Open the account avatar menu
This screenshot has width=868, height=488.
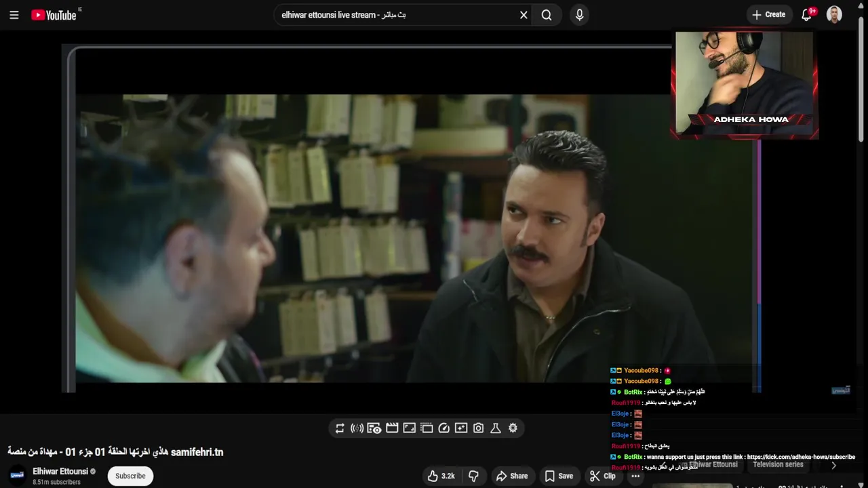coord(834,15)
